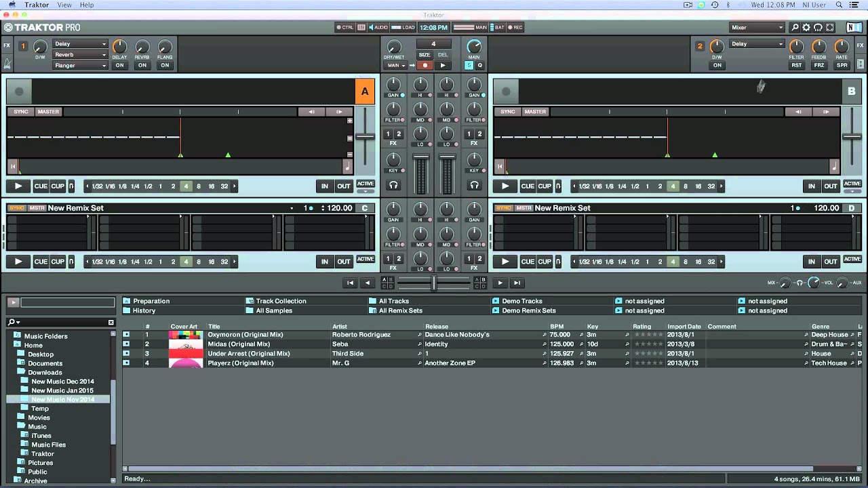Enable headphone cue for Deck A channel
The height and width of the screenshot is (488, 868).
393,185
